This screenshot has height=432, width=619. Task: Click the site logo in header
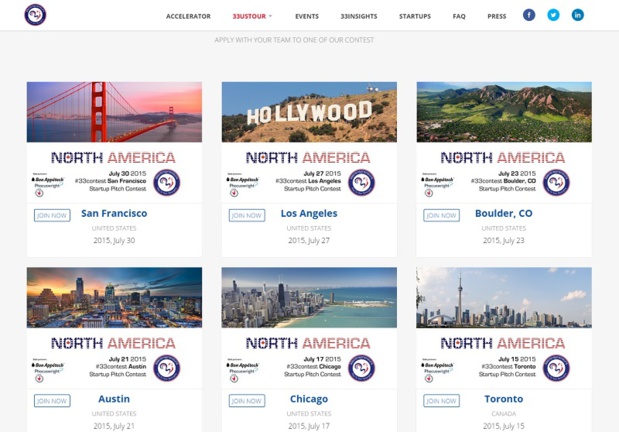point(36,16)
